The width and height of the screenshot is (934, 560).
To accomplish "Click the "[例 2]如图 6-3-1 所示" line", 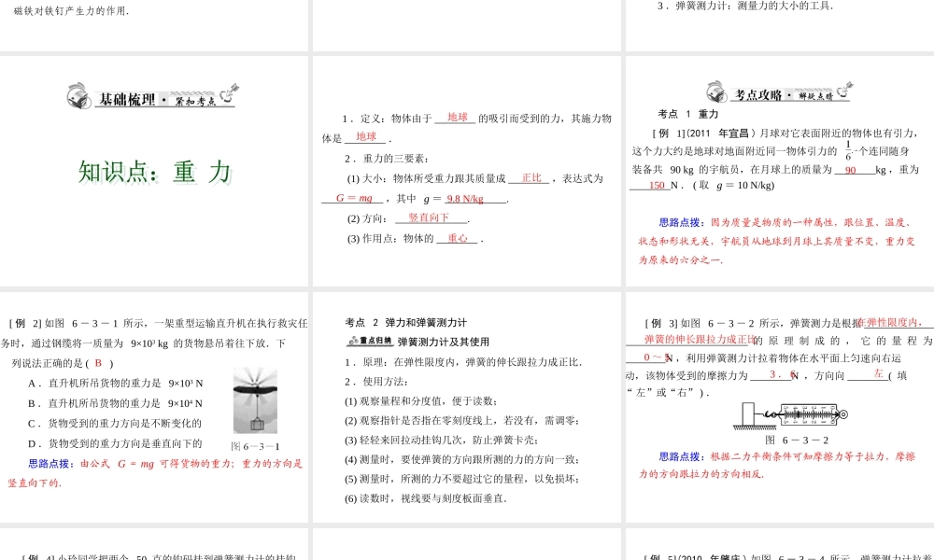I will click(x=158, y=323).
